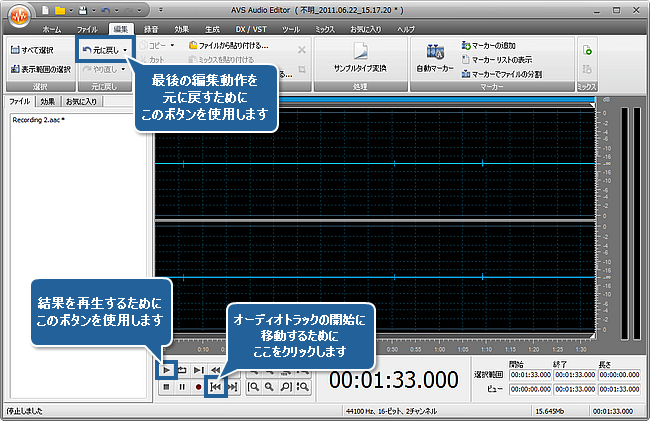Open the folder icon's dropdown arrow

(71, 10)
